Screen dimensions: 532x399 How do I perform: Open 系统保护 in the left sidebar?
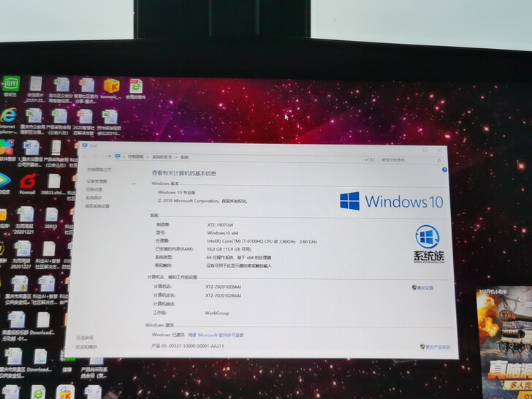pos(94,198)
